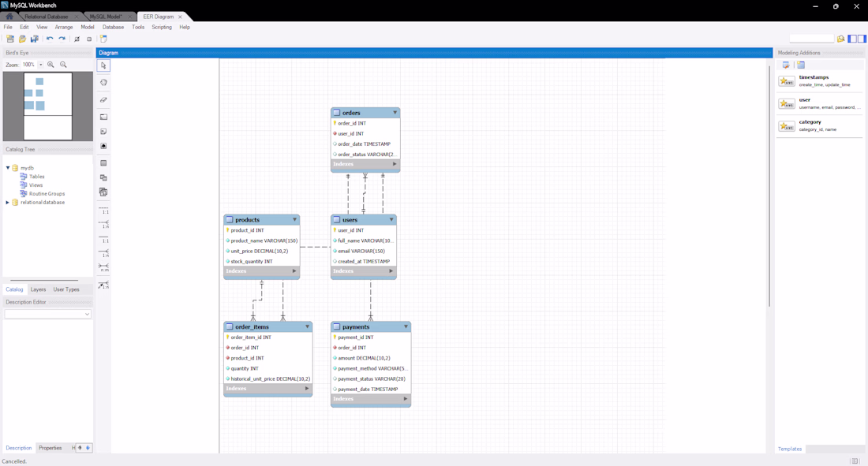Select the pointer selection tool
868x466 pixels.
click(103, 65)
